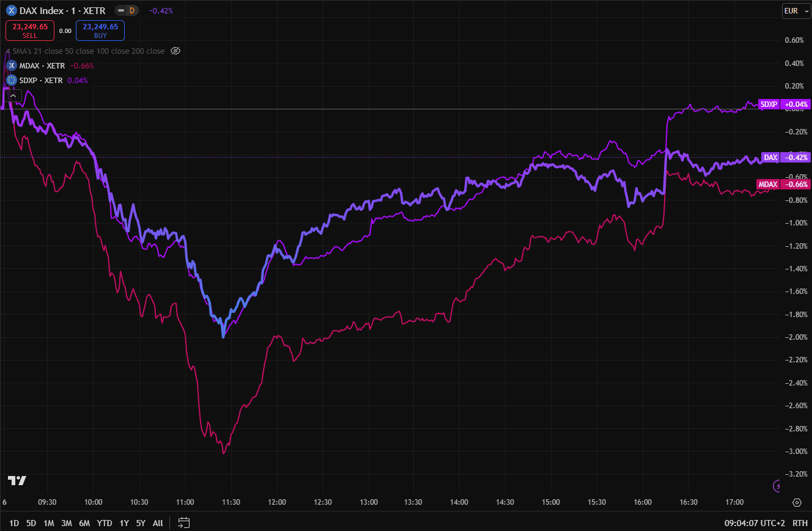Select the YTD date range

(x=105, y=523)
